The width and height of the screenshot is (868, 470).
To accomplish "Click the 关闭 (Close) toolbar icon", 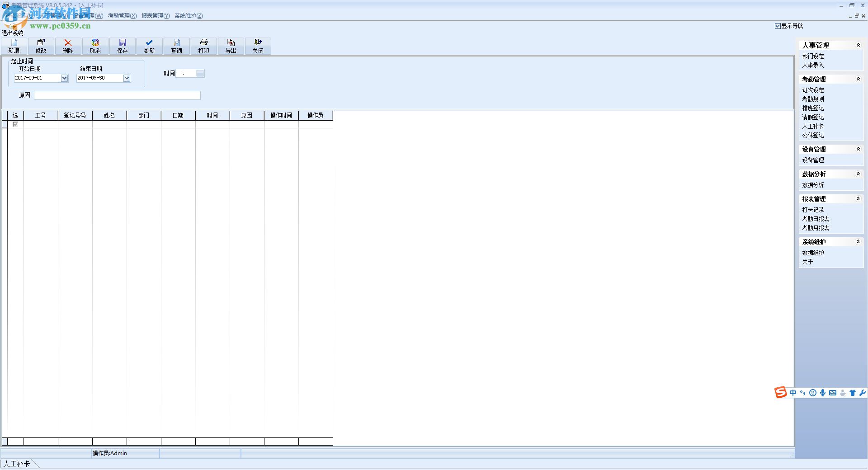I will (x=258, y=42).
